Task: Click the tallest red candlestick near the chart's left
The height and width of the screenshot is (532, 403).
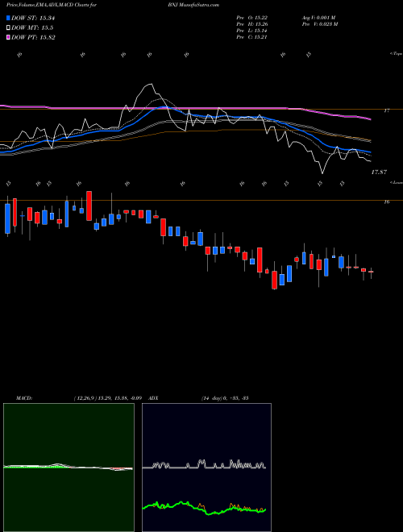Action: point(89,206)
